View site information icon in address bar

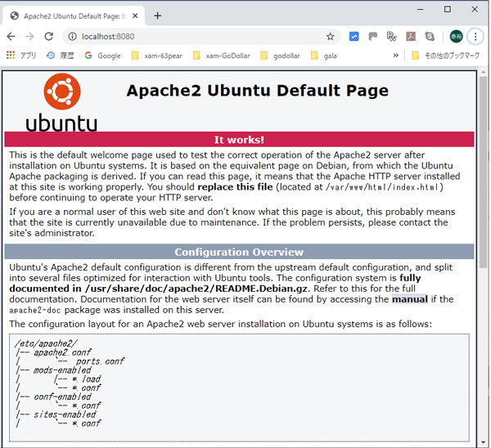coord(72,37)
